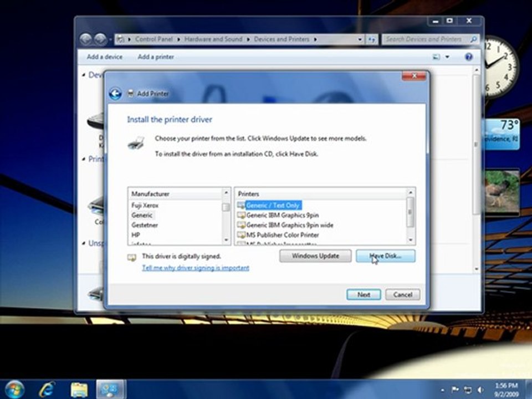The height and width of the screenshot is (399, 532).
Task: Select Gestetner manufacturer
Action: [x=145, y=225]
